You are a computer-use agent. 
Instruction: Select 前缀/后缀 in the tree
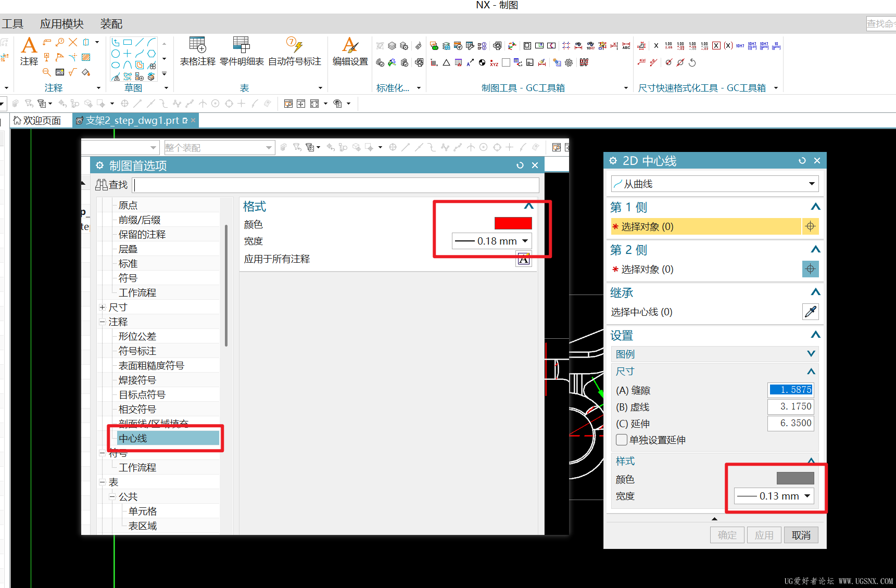click(140, 220)
